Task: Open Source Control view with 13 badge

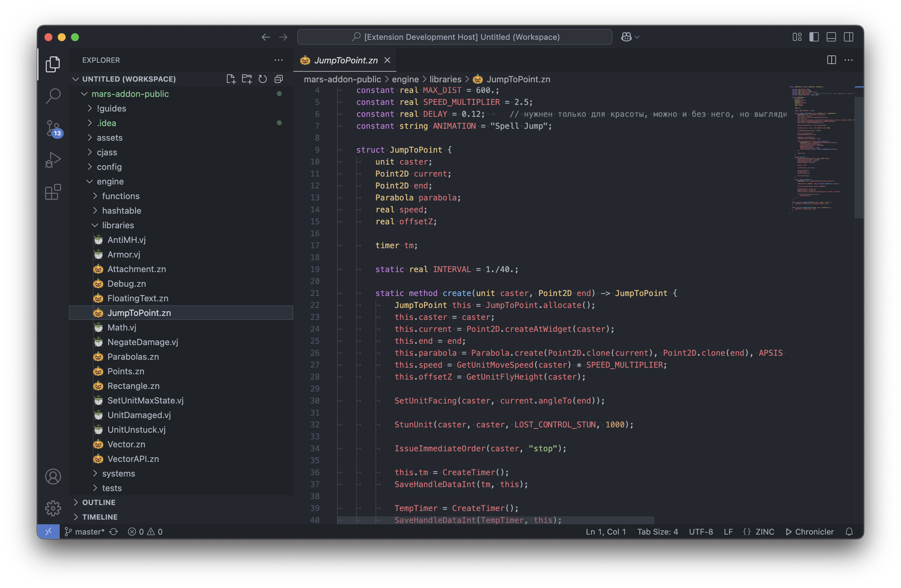Action: coord(53,128)
